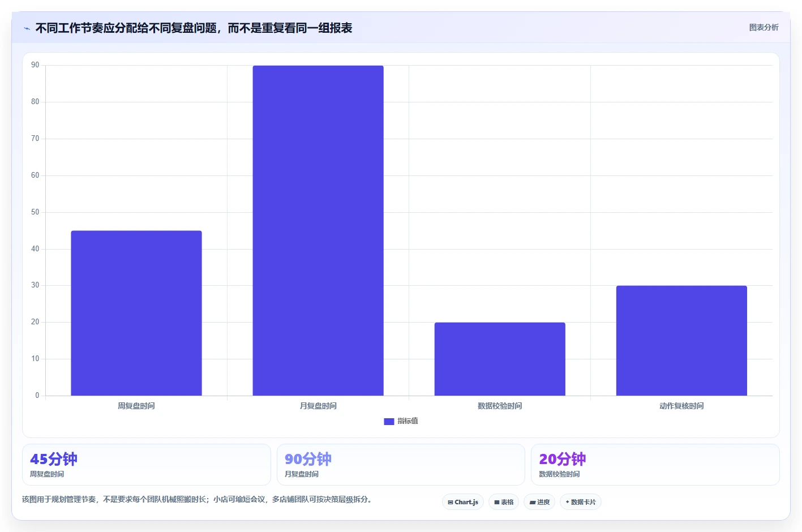Select the 月复盘时间 bar in chart
The width and height of the screenshot is (802, 532).
pyautogui.click(x=318, y=230)
